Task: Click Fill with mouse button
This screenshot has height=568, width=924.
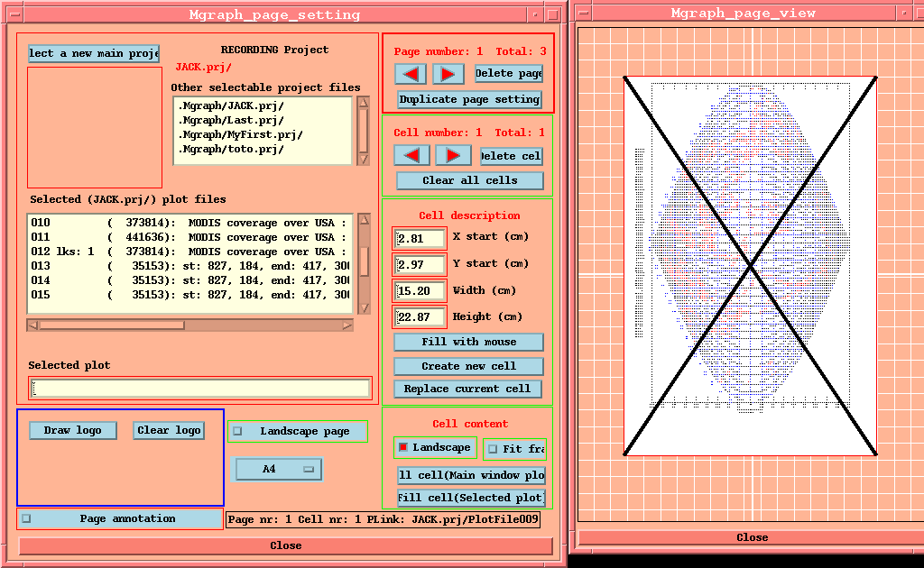Action: (468, 342)
